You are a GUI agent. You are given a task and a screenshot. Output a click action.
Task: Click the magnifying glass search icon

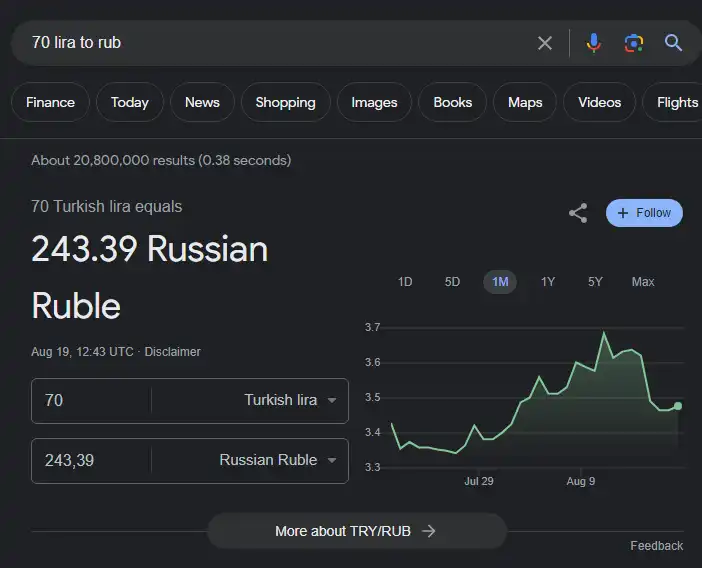673,43
